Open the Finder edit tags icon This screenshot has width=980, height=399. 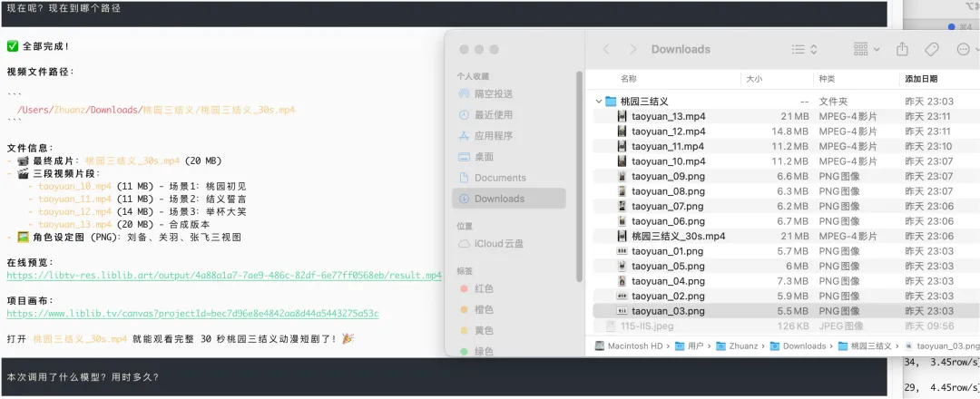[x=931, y=49]
